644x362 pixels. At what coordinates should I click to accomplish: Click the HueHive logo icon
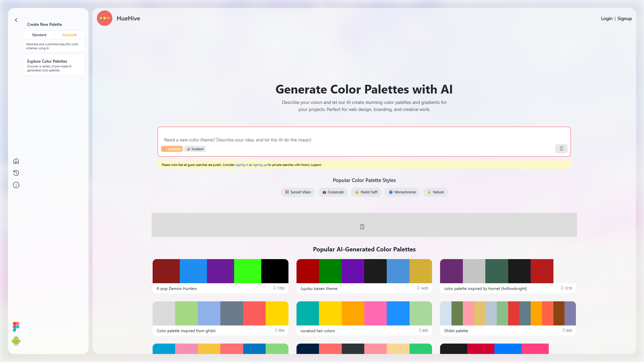pyautogui.click(x=105, y=18)
